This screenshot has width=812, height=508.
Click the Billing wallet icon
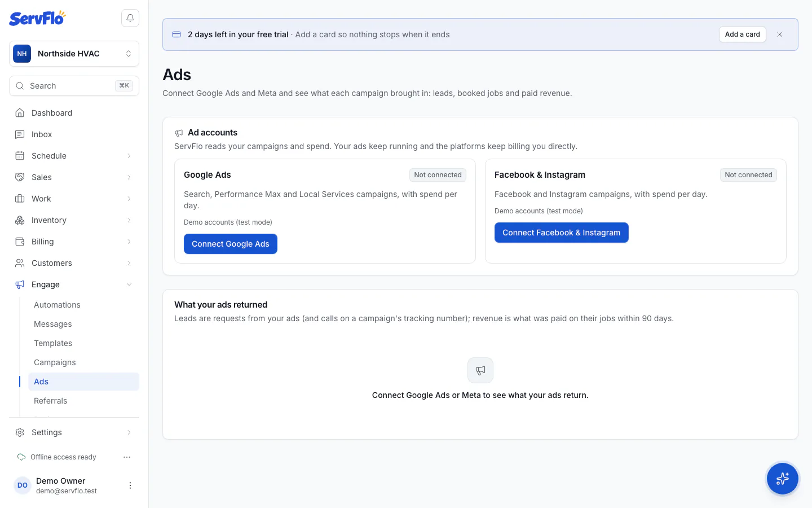pyautogui.click(x=20, y=242)
